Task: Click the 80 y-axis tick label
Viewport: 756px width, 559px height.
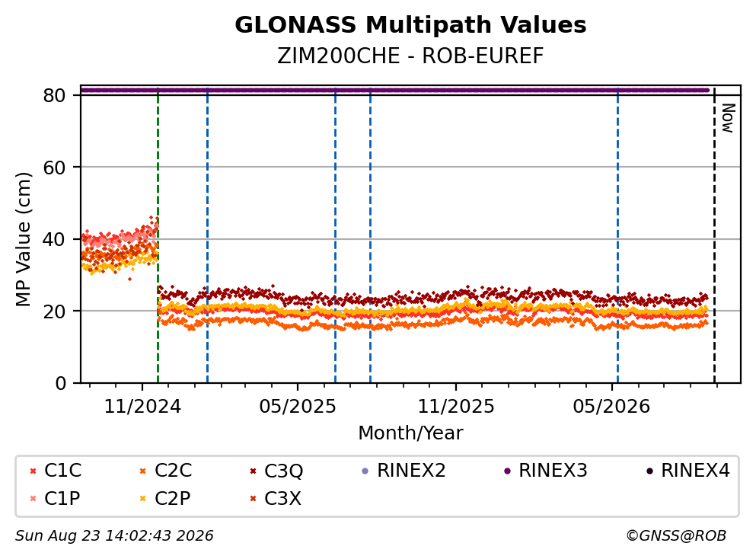Action: (x=55, y=95)
